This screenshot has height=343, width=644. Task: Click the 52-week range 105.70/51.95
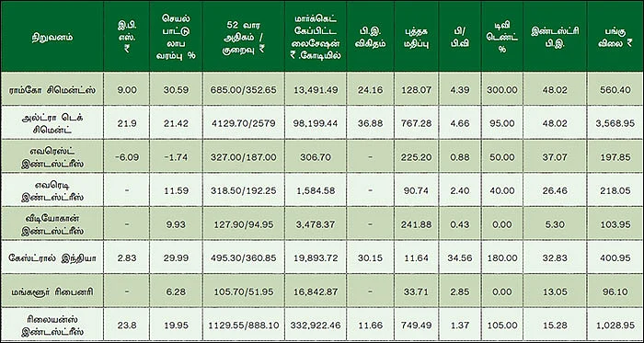pyautogui.click(x=244, y=292)
